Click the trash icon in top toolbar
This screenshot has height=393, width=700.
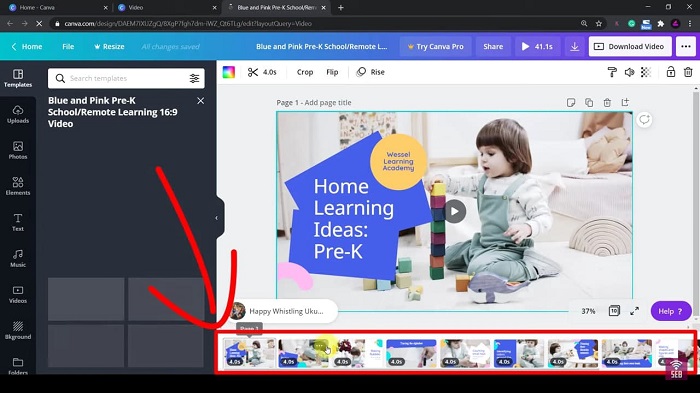click(688, 72)
